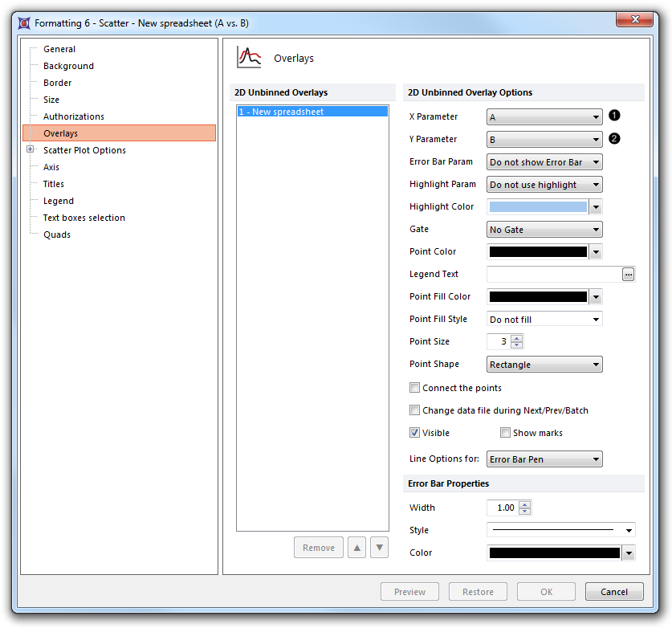Increase Point Size using spinner up arrow
The image size is (672, 628).
(x=516, y=338)
